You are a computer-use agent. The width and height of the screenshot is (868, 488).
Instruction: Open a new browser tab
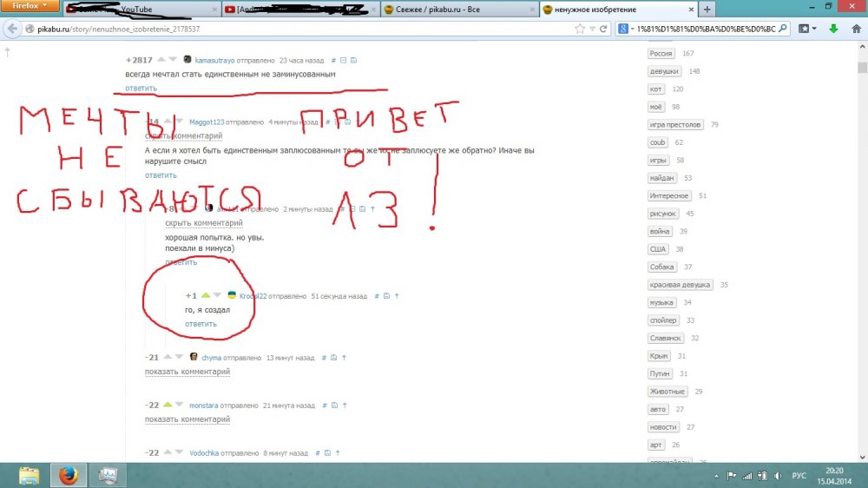coord(707,10)
